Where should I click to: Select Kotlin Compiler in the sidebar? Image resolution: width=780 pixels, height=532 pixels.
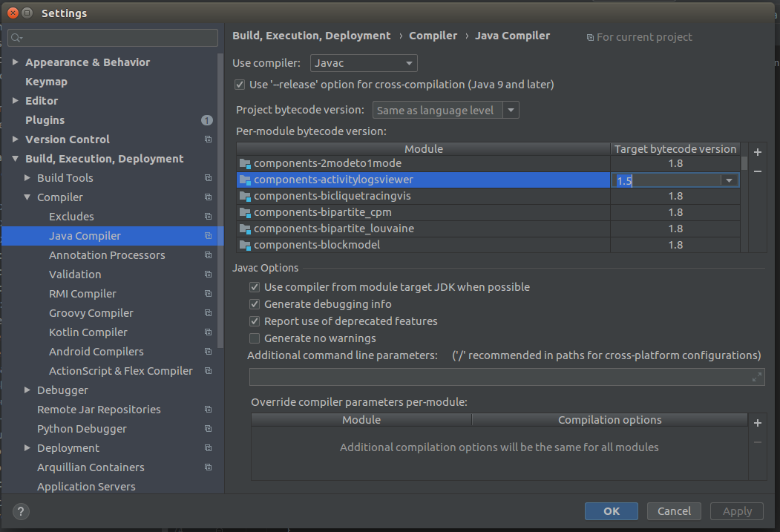(x=88, y=332)
